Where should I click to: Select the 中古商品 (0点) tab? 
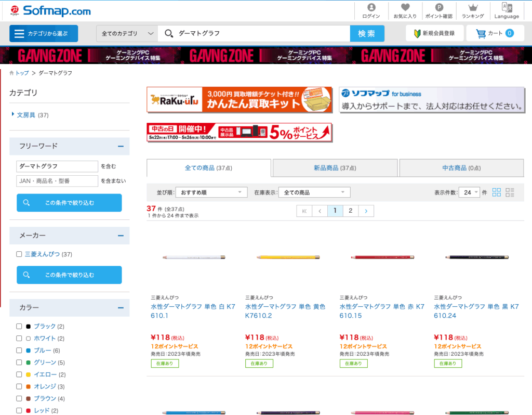point(461,168)
